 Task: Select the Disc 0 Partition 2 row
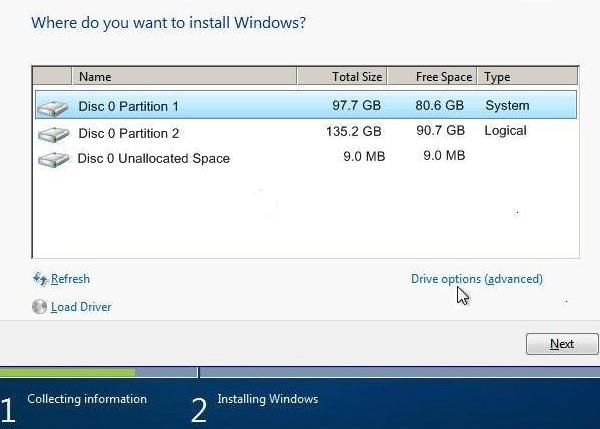pyautogui.click(x=306, y=133)
